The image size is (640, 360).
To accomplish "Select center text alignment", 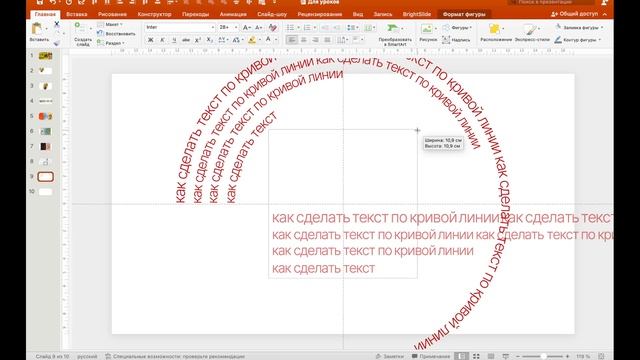I will 304,40.
